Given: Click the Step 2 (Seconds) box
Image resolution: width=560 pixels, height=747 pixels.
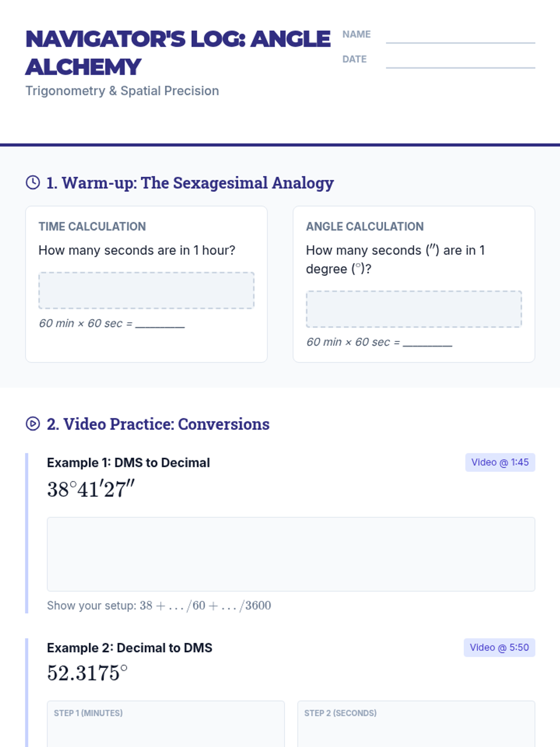Looking at the screenshot, I should (416, 726).
